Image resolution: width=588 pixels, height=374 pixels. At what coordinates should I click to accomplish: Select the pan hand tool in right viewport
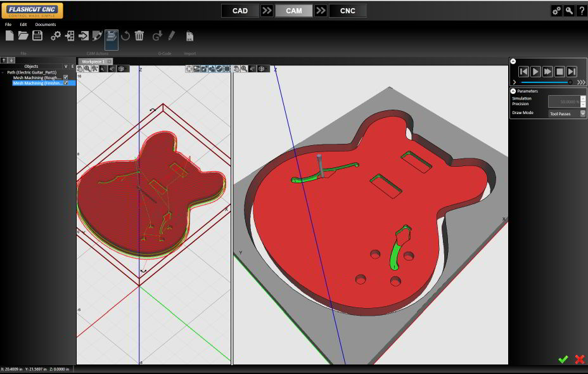click(x=236, y=68)
